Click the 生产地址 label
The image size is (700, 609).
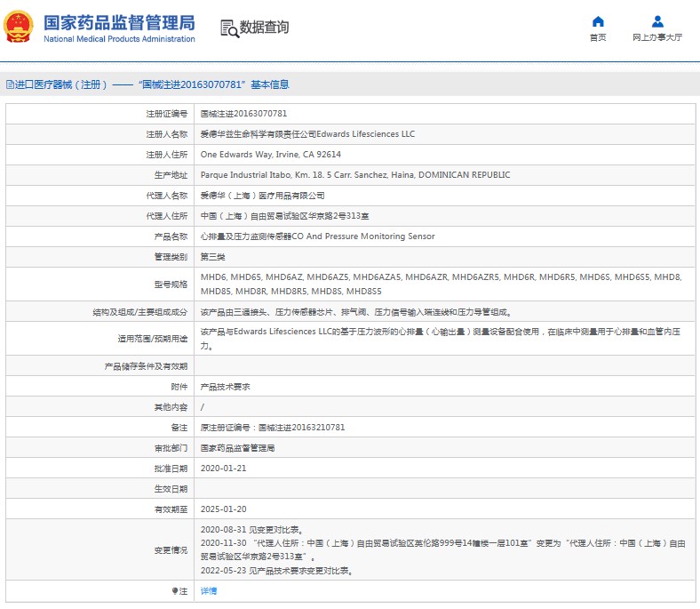pyautogui.click(x=171, y=175)
